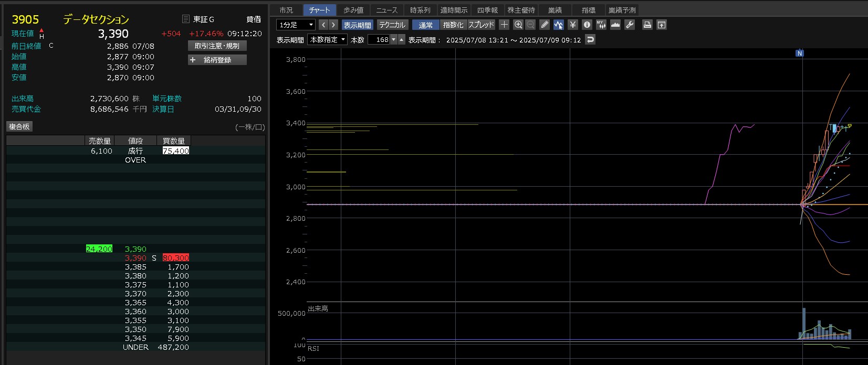Open the 本数指定 period type dropdown
Image resolution: width=868 pixels, height=365 pixels.
(328, 39)
